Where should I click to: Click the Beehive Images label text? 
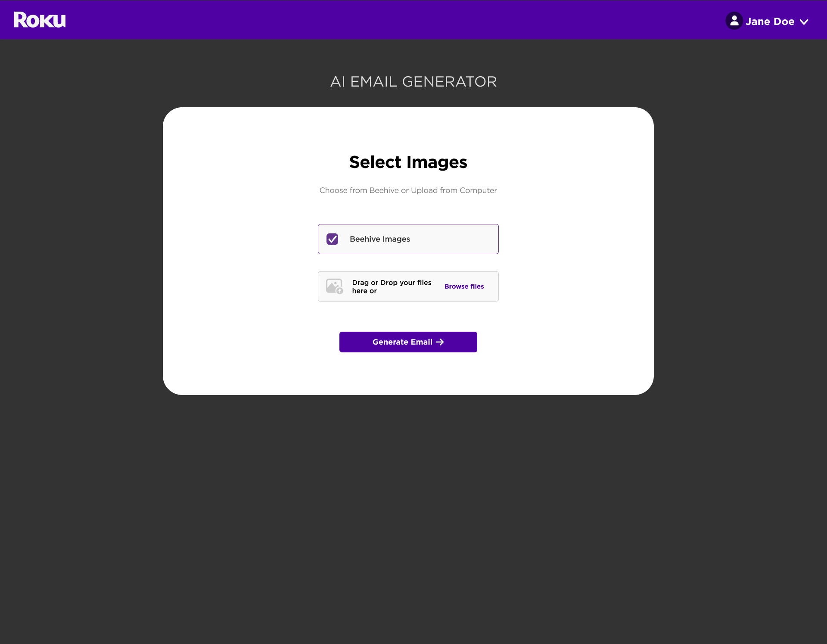(379, 239)
